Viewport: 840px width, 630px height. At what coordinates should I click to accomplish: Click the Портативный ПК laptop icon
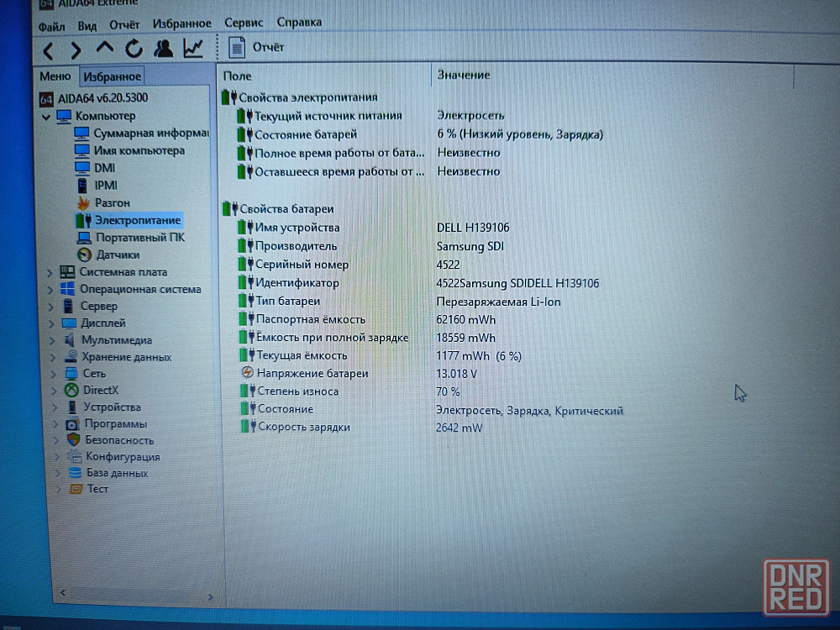(x=85, y=238)
